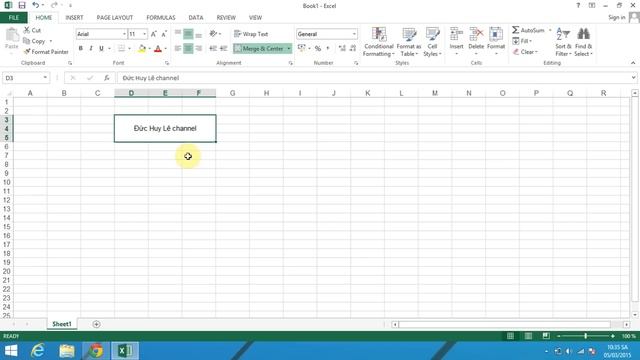Screen dimensions: 640x360
Task: Switch to Page Layout view in status bar
Action: [x=528, y=336]
